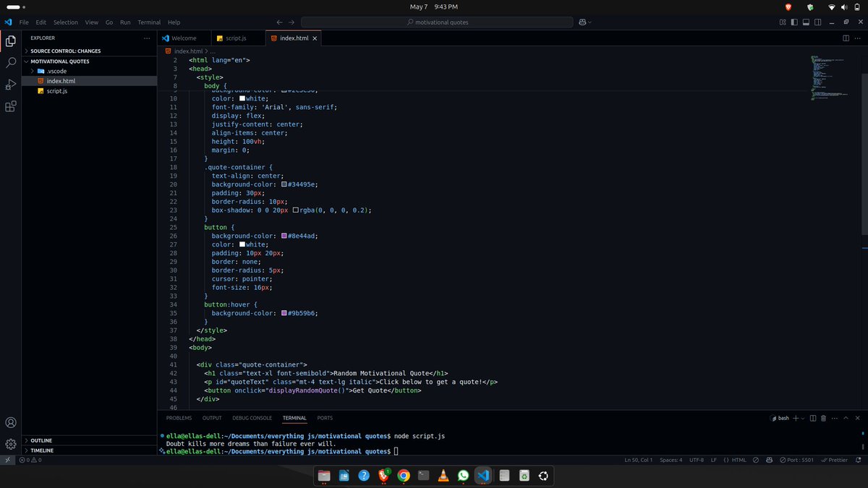Screen dimensions: 868x488
Task: Open terminal panel more actions
Action: (x=835, y=418)
